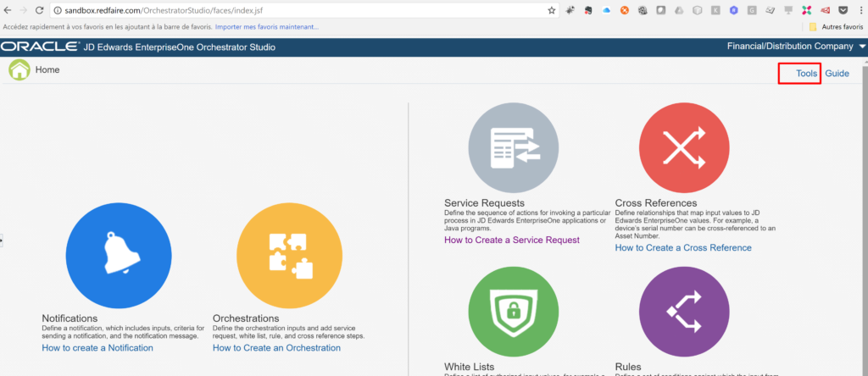Viewport: 868px width, 376px height.
Task: Click the bug extension icon
Action: tap(570, 10)
